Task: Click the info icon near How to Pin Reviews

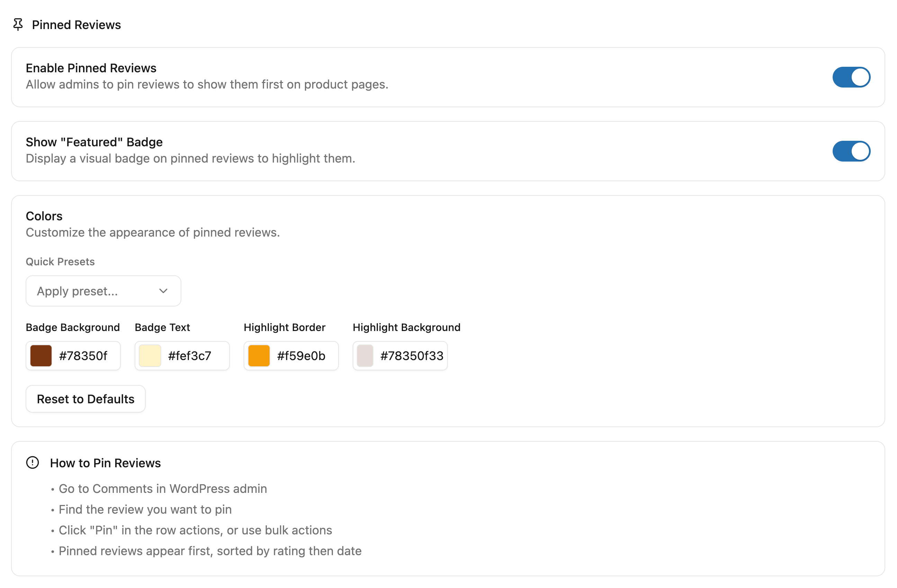Action: coord(33,462)
